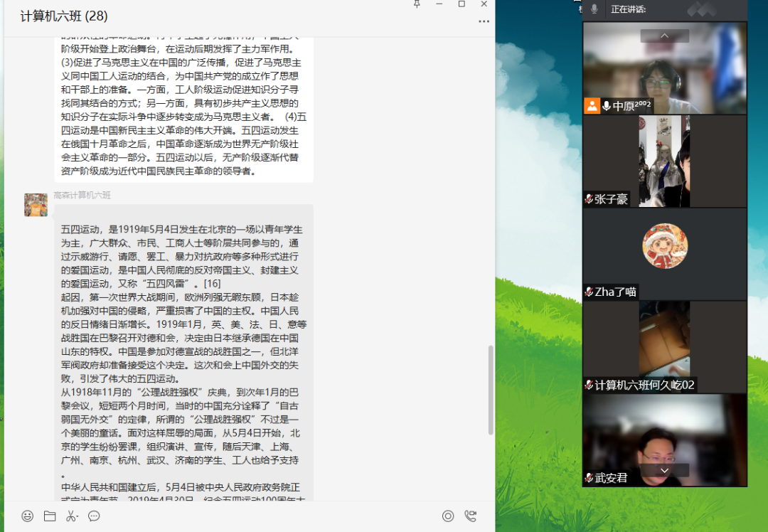Click the chat vertical scrollbar thumb
768x532 pixels.
490,390
